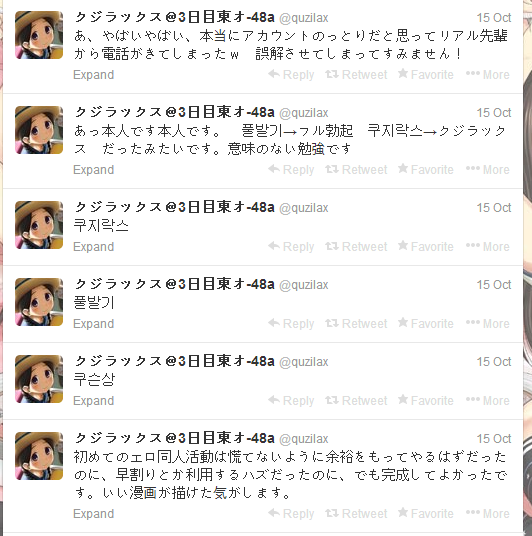Favorite the tweet containing フル勃起
This screenshot has height=536, width=532.
coord(426,170)
